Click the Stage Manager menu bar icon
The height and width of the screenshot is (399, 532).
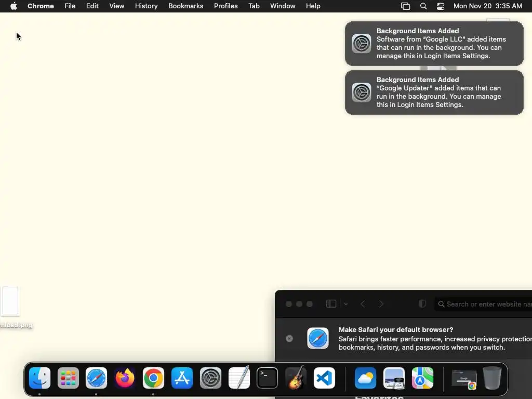tap(405, 6)
